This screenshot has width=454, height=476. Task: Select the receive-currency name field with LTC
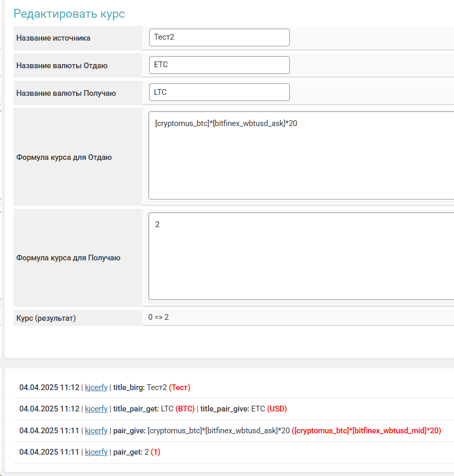click(x=219, y=92)
